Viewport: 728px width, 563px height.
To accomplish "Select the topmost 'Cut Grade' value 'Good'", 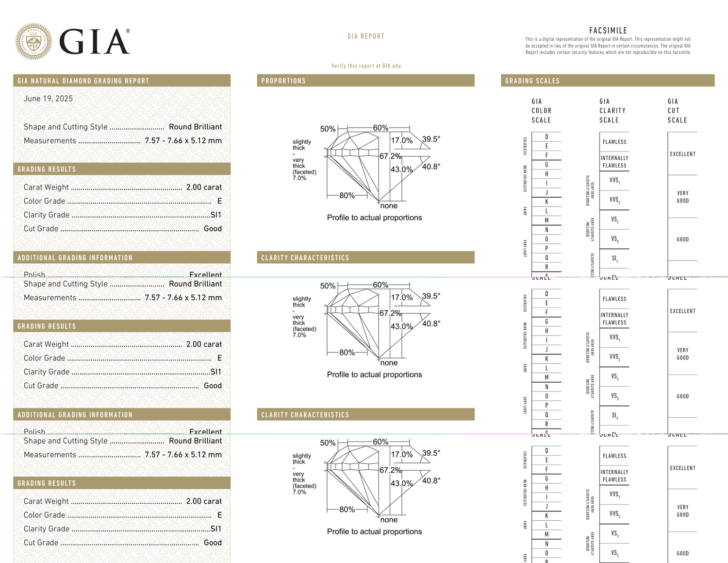I will pos(213,228).
